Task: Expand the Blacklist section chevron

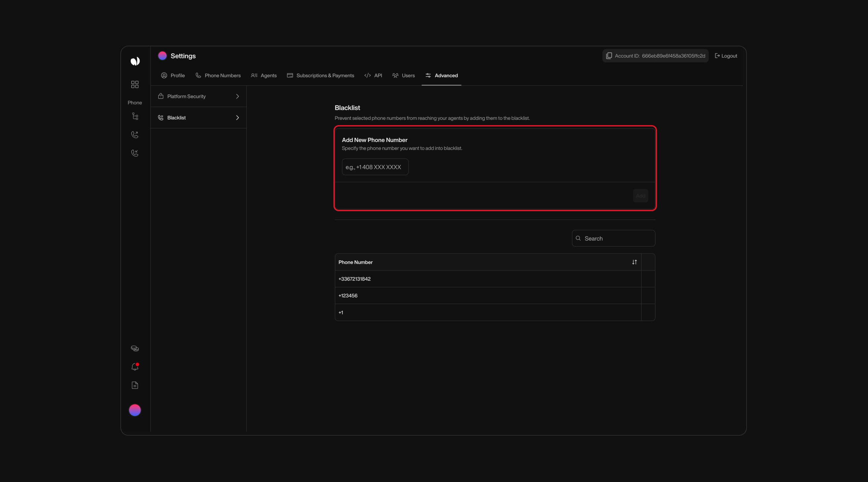Action: click(x=237, y=118)
